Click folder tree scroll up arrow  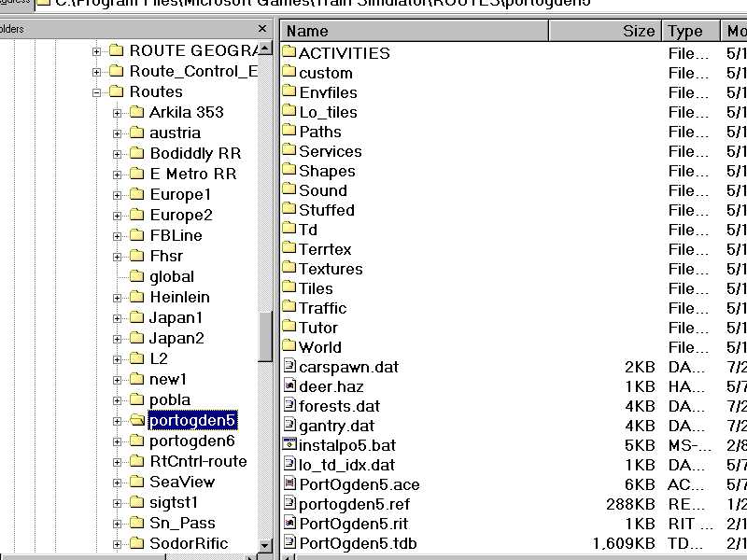[265, 49]
